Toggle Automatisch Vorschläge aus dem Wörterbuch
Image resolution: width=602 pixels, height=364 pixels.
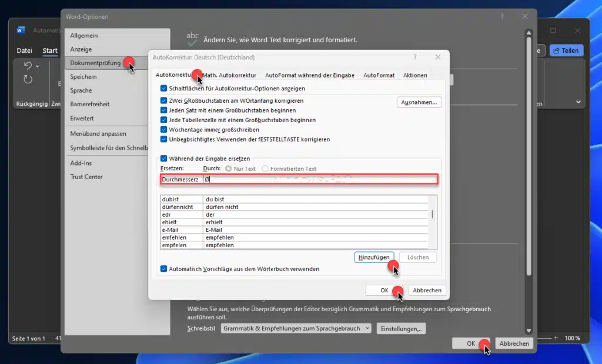click(x=163, y=268)
